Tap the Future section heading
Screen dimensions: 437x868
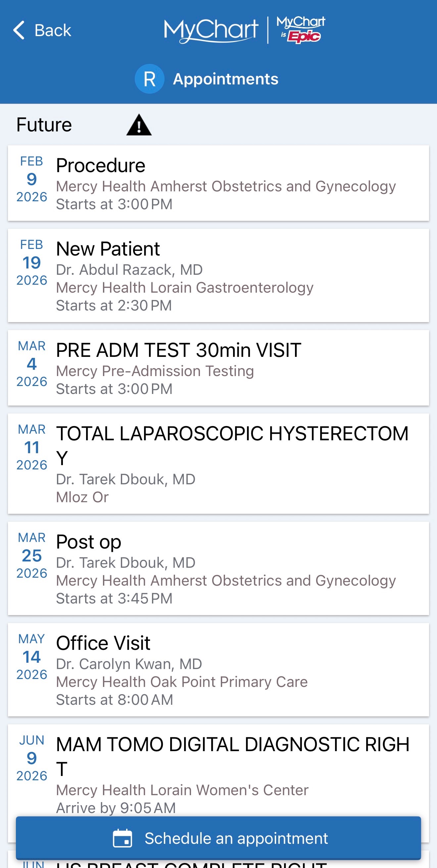pyautogui.click(x=44, y=125)
